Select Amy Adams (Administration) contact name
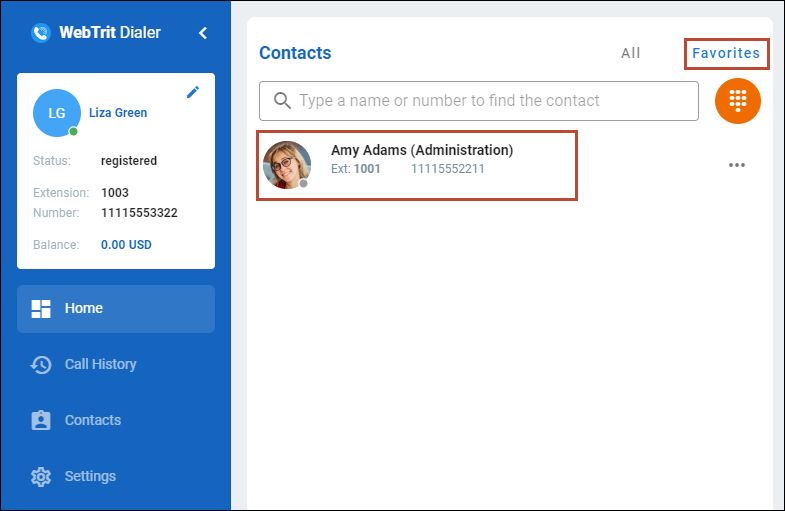Viewport: 785px width, 511px height. (x=422, y=150)
